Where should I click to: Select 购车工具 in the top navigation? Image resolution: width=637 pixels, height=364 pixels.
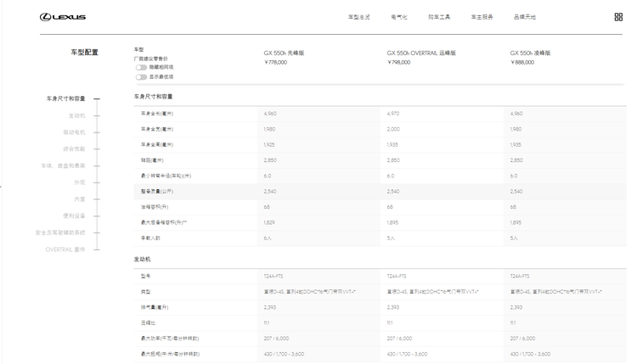(439, 17)
